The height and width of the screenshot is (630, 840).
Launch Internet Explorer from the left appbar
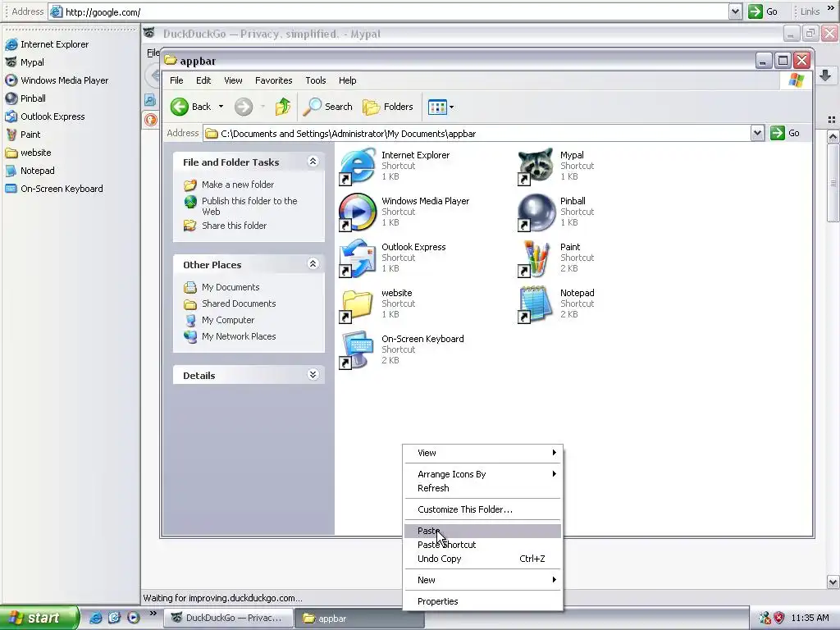[47, 44]
